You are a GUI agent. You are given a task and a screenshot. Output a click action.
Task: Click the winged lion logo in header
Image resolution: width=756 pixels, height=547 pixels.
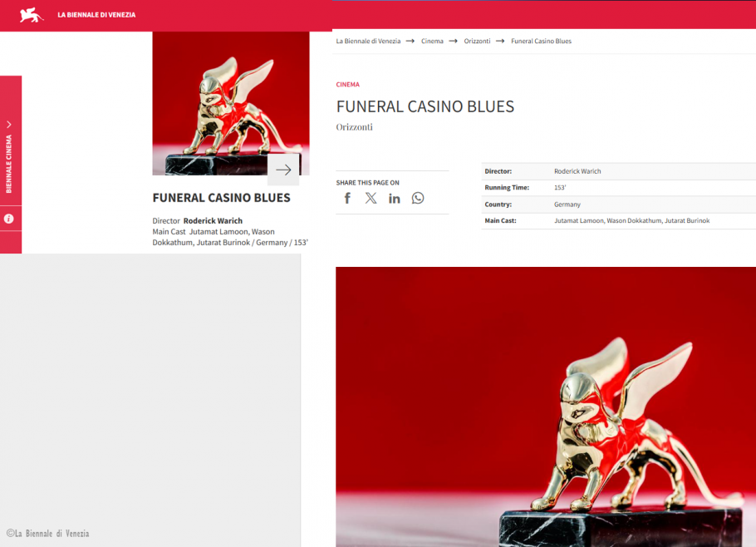tap(32, 15)
